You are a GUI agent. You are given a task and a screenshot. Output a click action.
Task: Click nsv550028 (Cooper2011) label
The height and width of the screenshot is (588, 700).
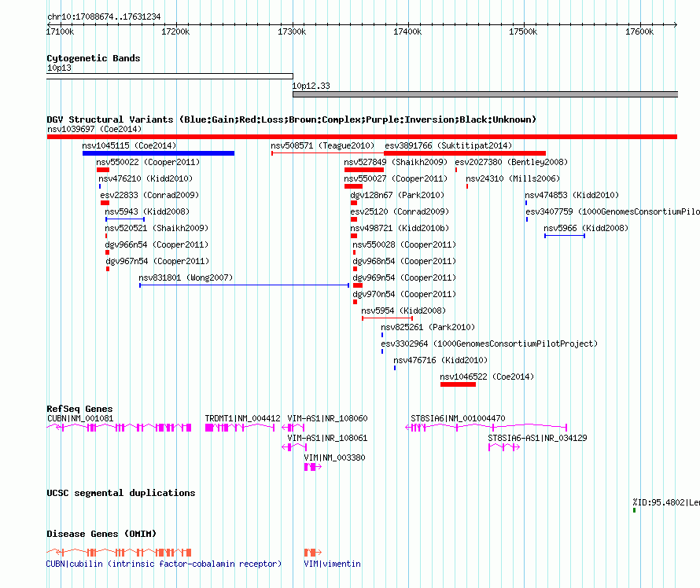click(x=404, y=244)
